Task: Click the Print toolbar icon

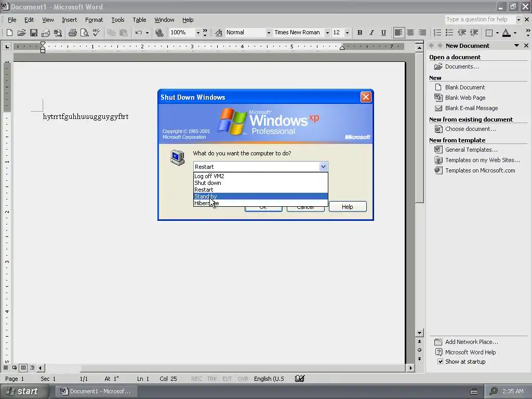Action: 72,33
